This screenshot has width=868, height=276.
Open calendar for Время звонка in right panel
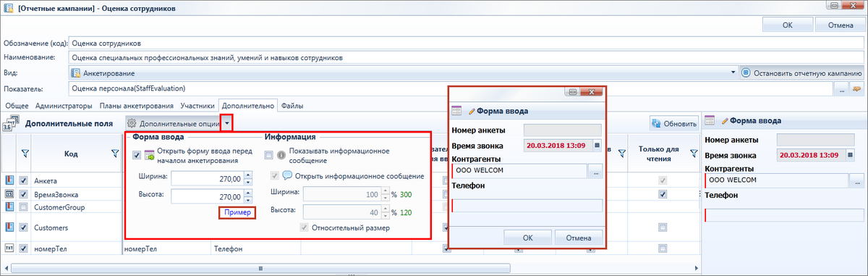click(850, 155)
